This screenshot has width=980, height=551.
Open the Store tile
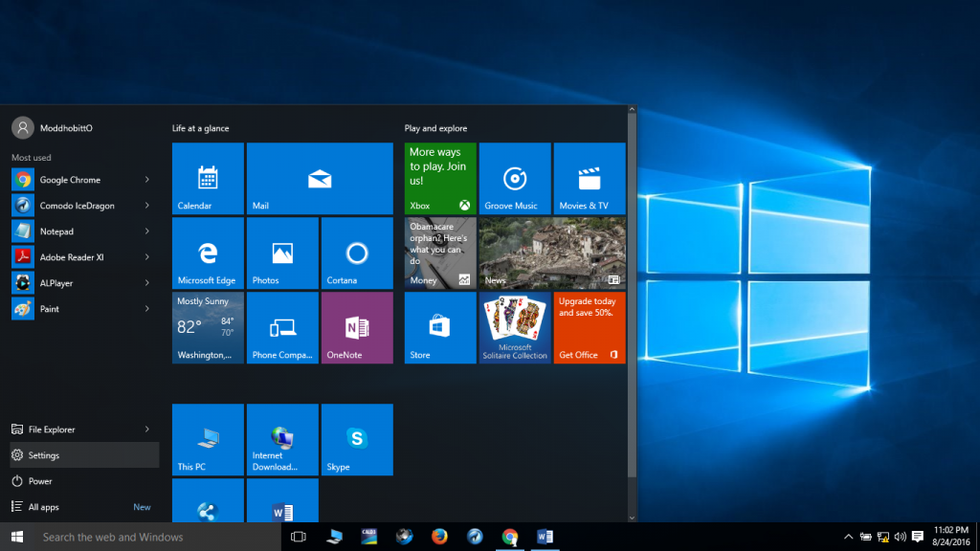(x=440, y=328)
